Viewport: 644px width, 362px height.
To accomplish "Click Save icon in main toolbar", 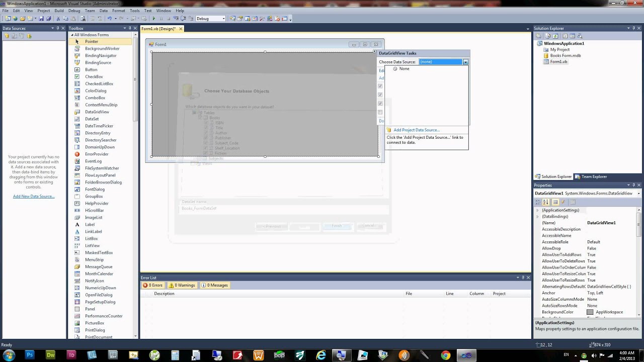I will coord(41,19).
